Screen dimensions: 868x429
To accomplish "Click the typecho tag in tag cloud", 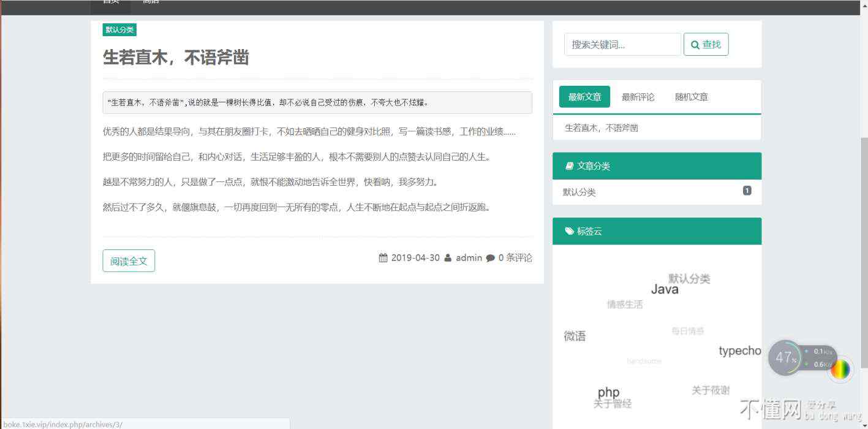I will tap(739, 351).
